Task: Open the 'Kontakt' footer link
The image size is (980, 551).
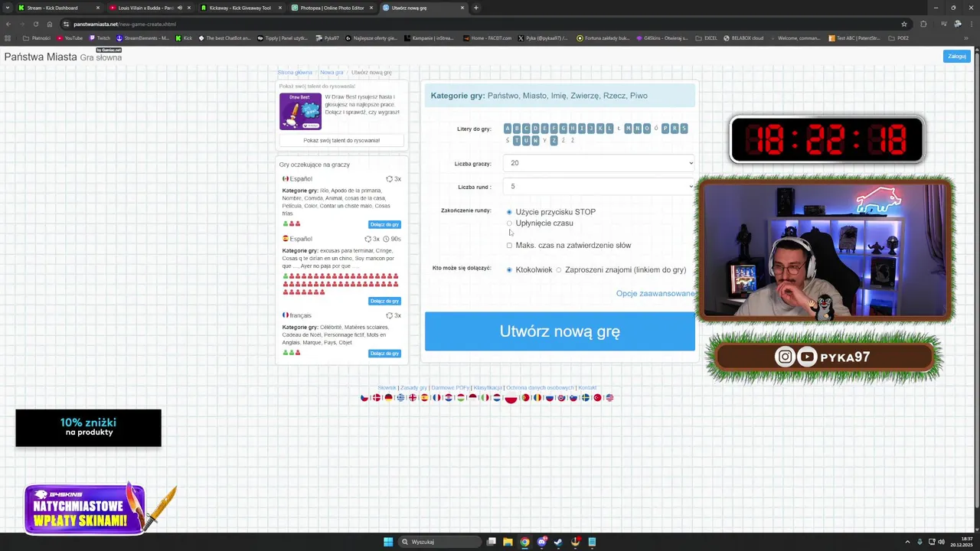Action: tap(587, 388)
